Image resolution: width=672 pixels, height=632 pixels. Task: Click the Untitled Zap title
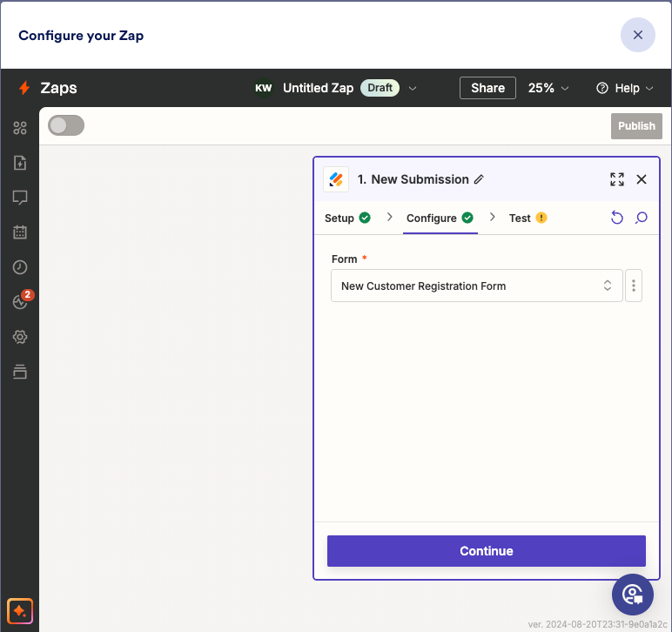(318, 88)
